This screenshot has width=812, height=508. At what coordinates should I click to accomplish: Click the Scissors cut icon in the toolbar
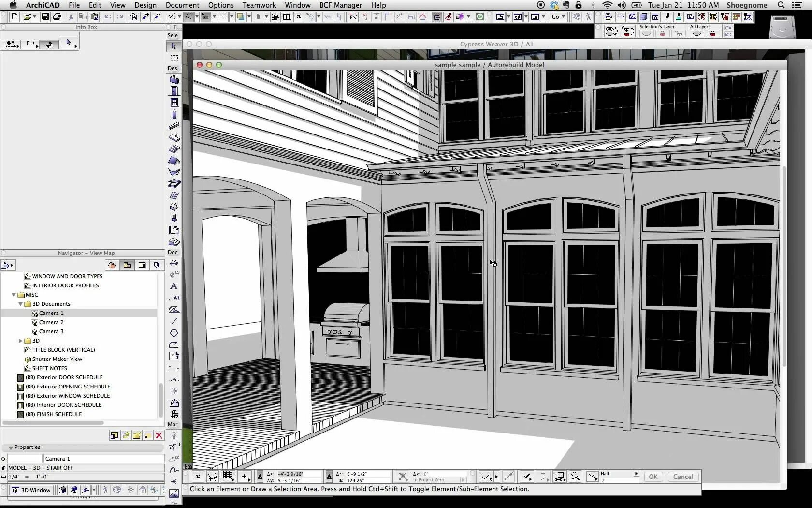click(x=71, y=16)
